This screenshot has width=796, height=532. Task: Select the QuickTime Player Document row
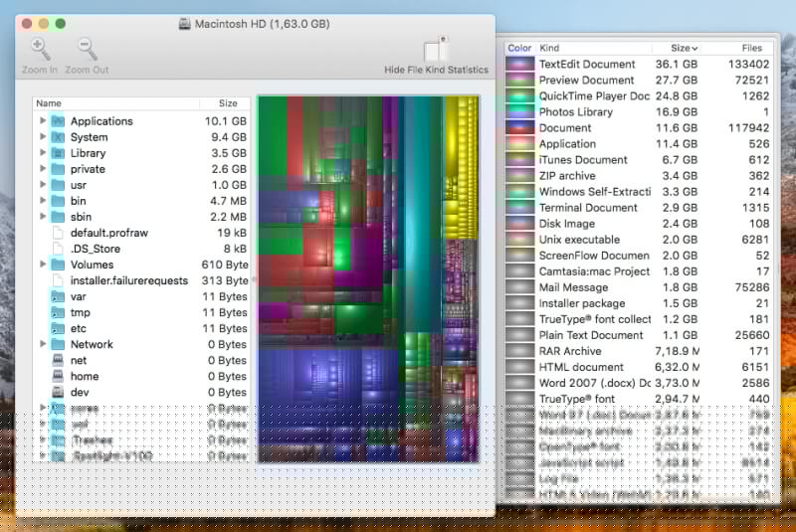pos(593,95)
